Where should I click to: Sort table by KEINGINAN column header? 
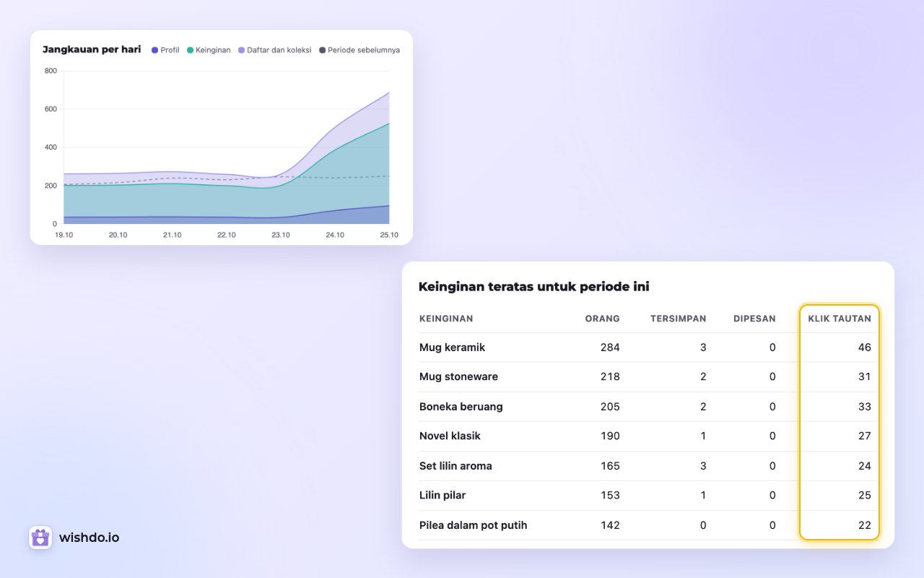(446, 319)
